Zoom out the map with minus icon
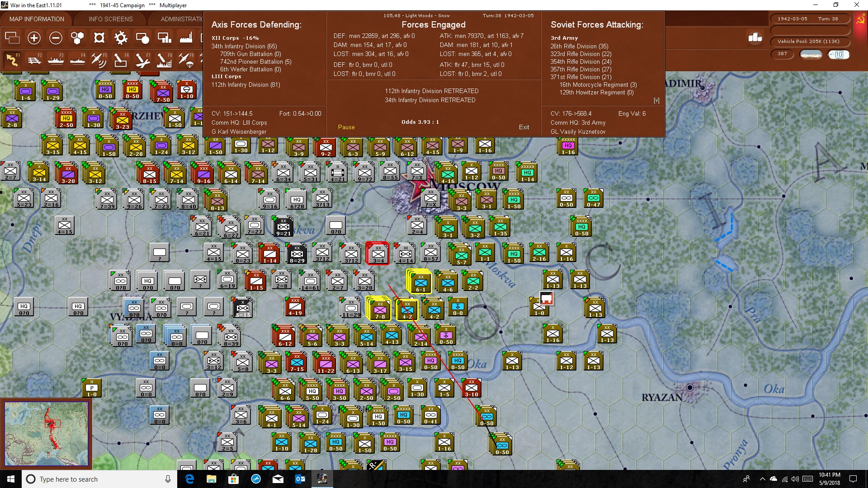 pos(56,38)
